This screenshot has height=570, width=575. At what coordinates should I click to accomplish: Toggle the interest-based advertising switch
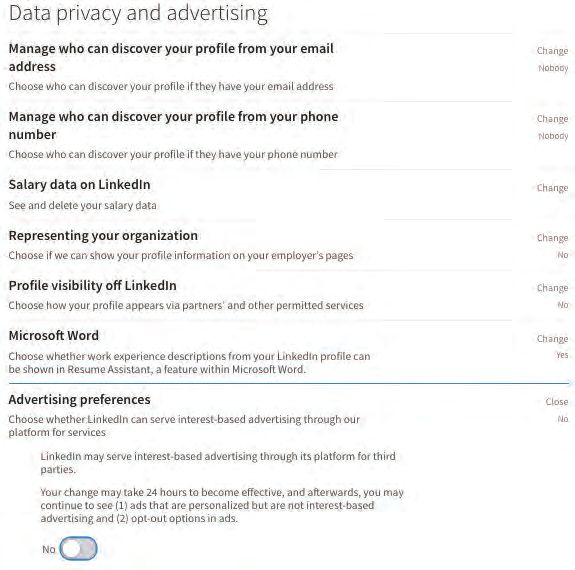78,549
